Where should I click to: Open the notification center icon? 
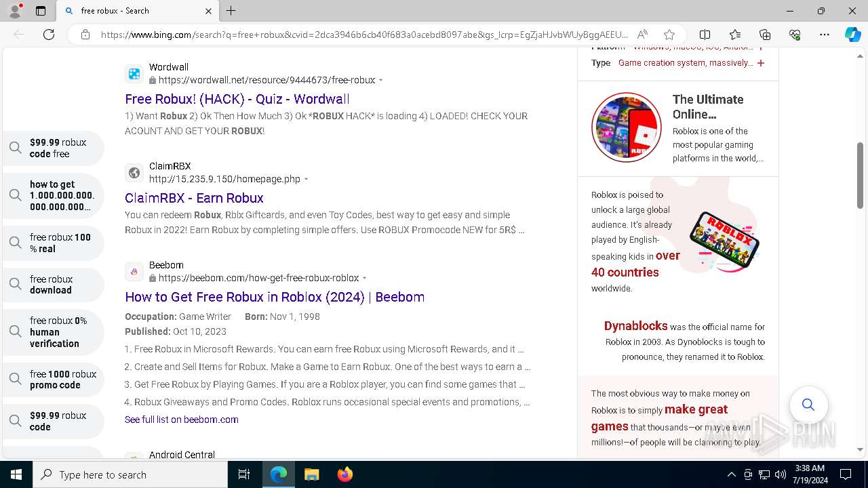[846, 474]
